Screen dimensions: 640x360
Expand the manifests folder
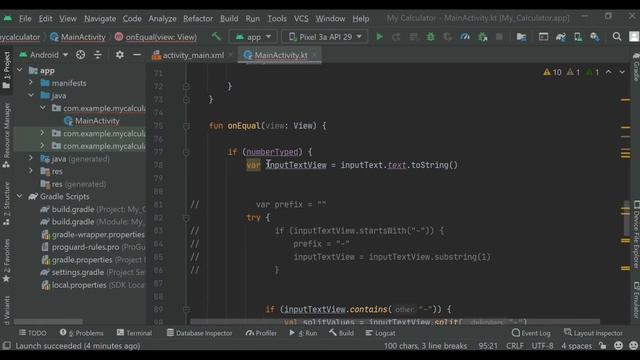31,83
